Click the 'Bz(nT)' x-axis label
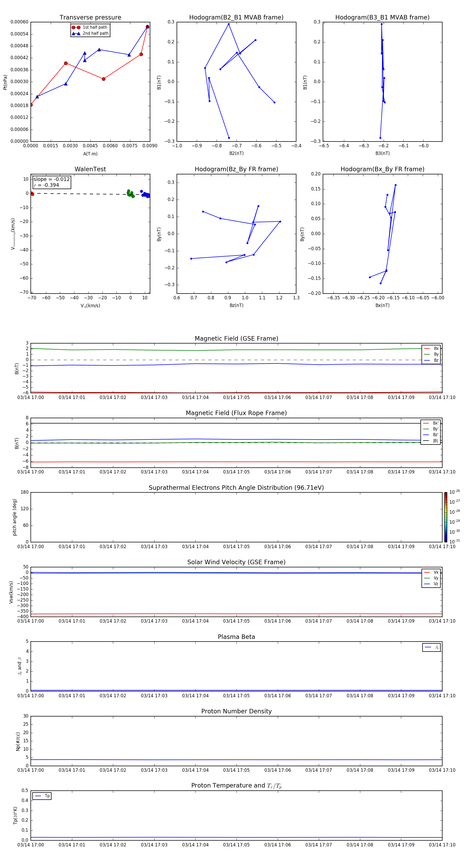This screenshot has height=868, width=473. click(x=236, y=305)
